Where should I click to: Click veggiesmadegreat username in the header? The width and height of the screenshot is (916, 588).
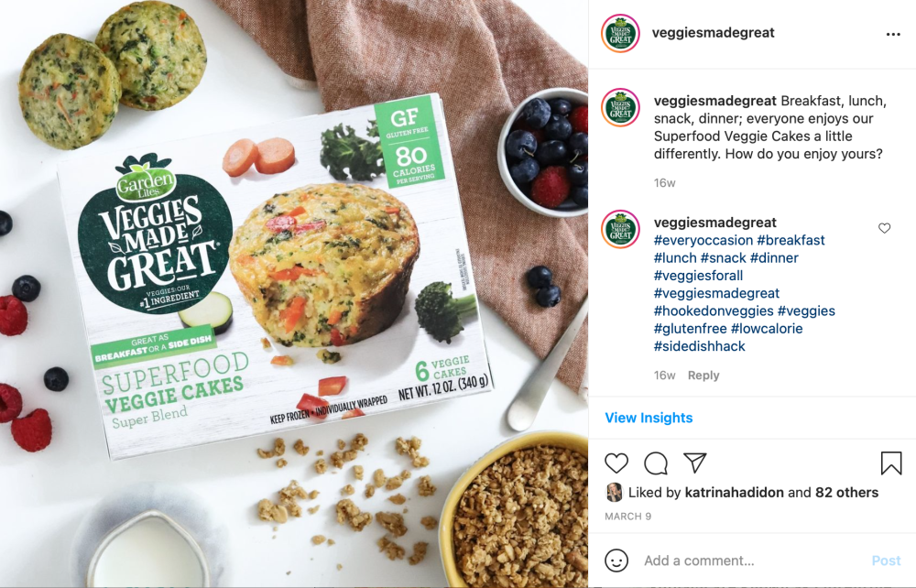pyautogui.click(x=713, y=33)
